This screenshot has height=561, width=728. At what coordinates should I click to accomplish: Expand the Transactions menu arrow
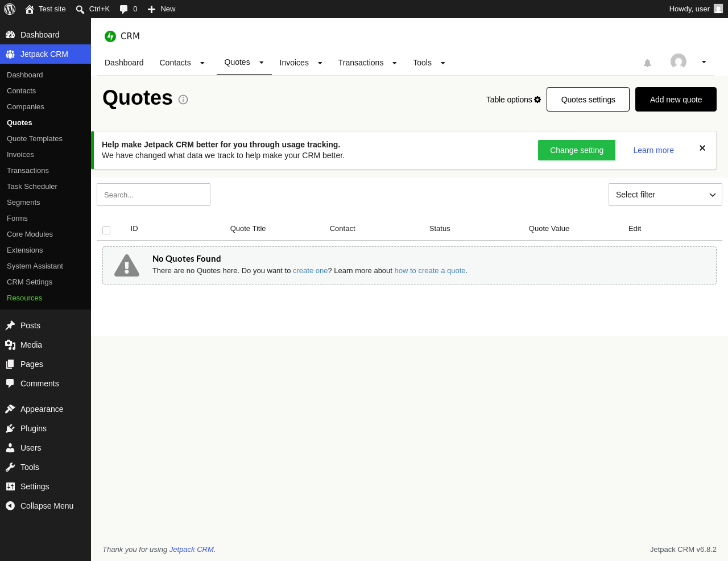[x=394, y=63]
